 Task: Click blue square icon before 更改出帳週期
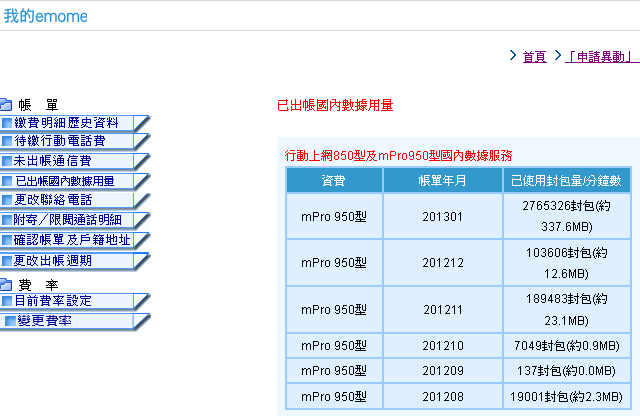[x=7, y=260]
